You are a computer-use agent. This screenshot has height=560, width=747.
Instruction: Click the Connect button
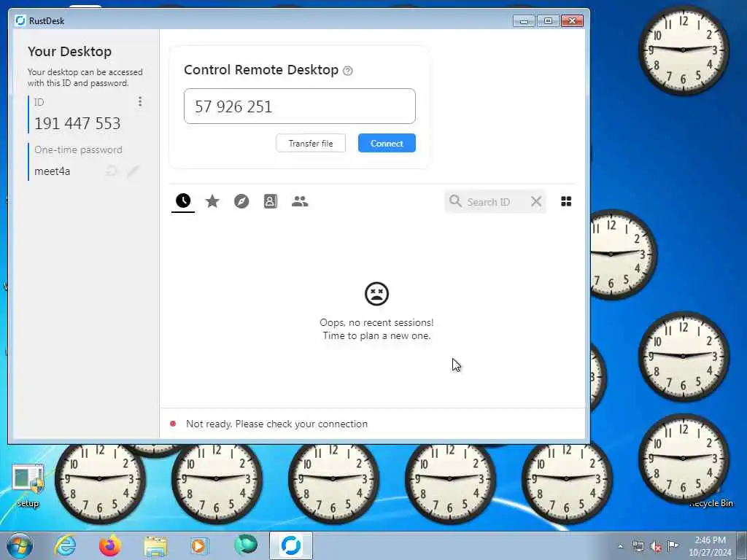pyautogui.click(x=387, y=144)
